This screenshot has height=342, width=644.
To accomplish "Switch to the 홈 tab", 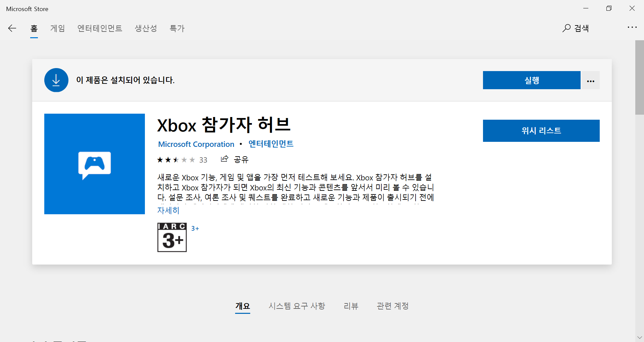I will (x=34, y=28).
